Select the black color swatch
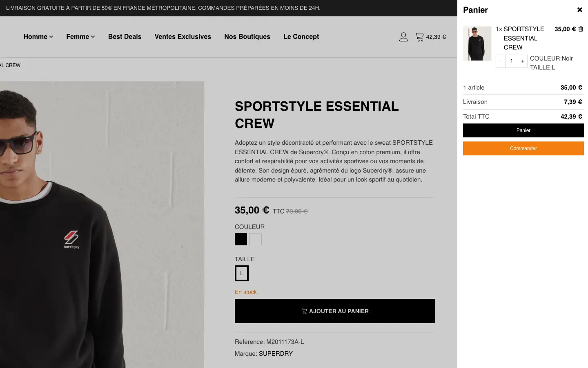The image size is (588, 368). [x=241, y=239]
